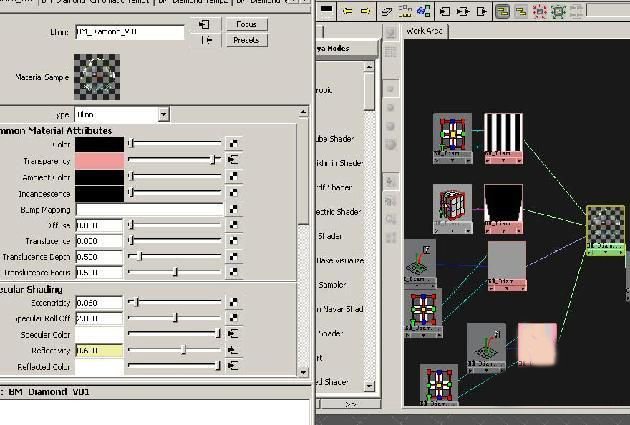Click the Translucence Focus slider
The image size is (630, 425).
point(174,272)
